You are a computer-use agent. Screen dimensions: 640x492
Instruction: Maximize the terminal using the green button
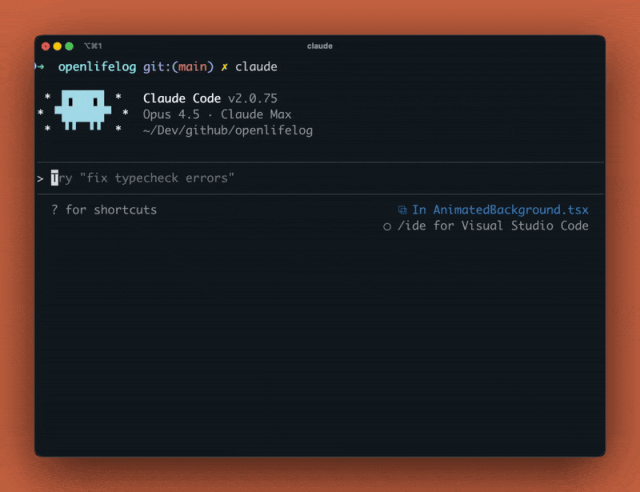click(69, 46)
